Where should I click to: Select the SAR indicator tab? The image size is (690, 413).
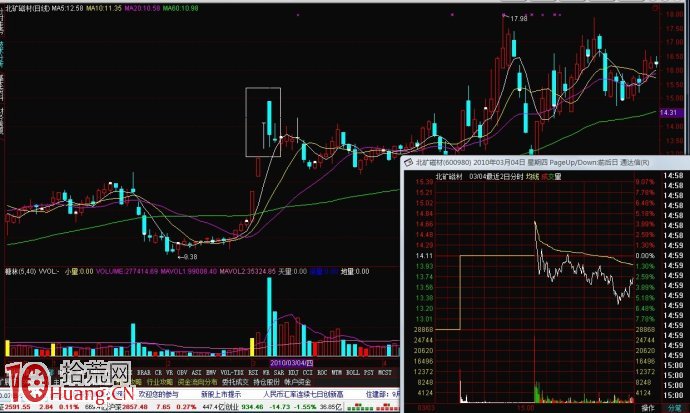coord(279,373)
